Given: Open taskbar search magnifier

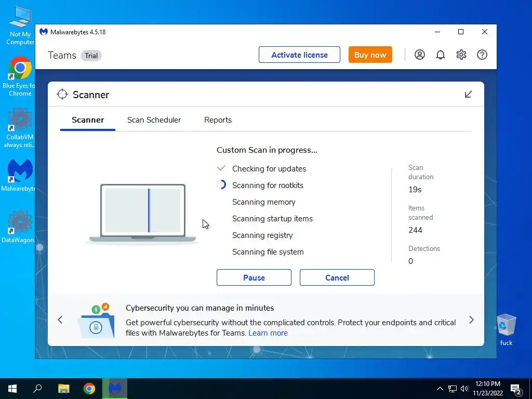Looking at the screenshot, I should (x=37, y=389).
